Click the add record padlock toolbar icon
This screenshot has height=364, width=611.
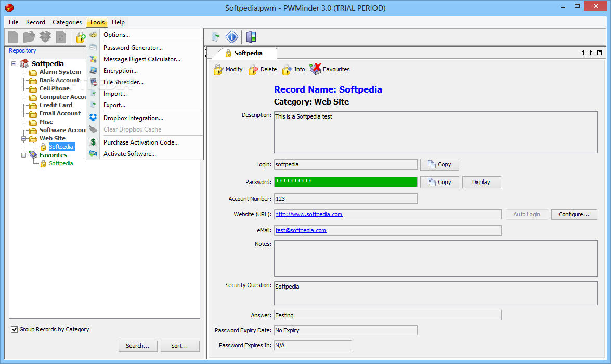click(x=81, y=37)
